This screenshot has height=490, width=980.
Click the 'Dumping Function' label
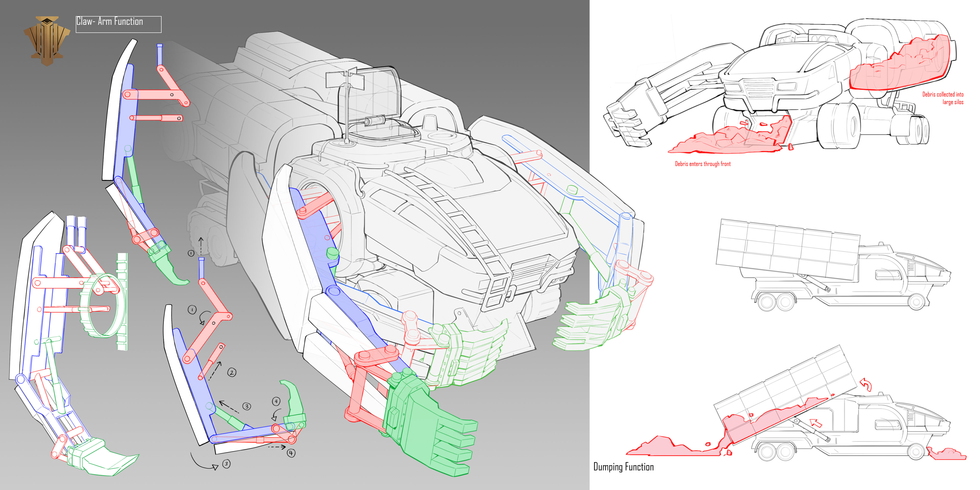(x=623, y=467)
